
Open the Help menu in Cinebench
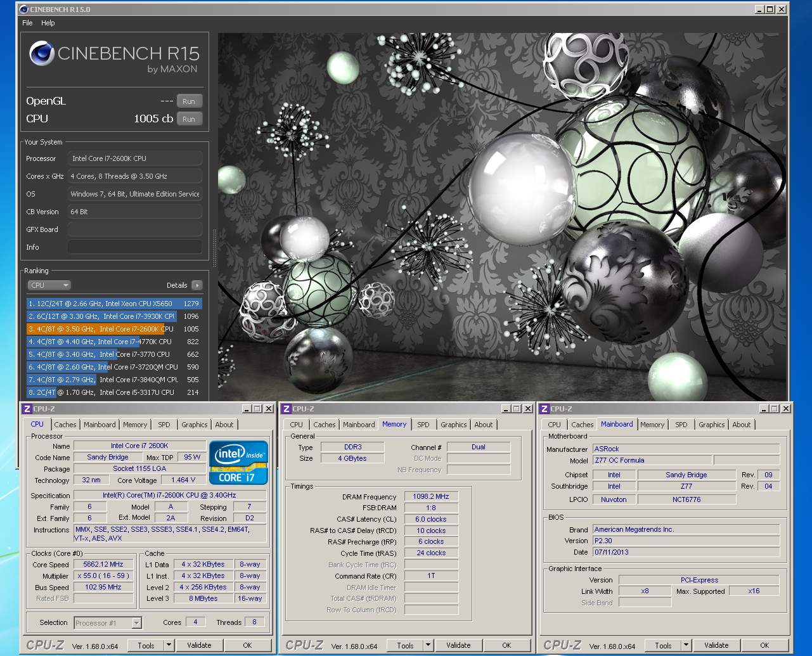click(x=48, y=23)
